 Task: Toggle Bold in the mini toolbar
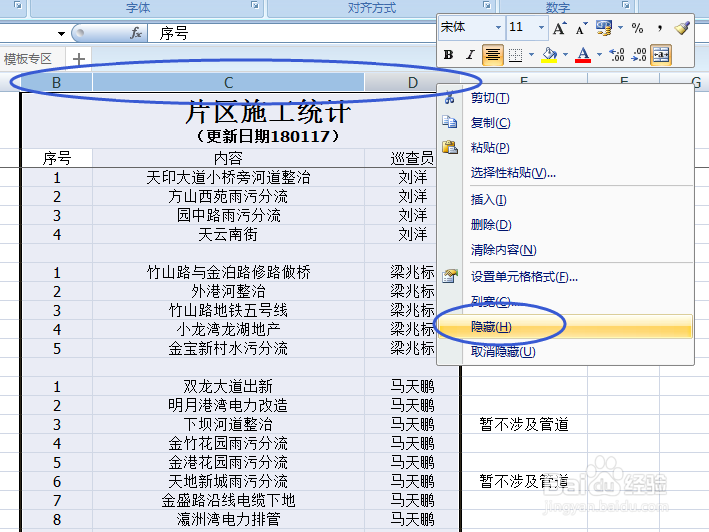coord(449,55)
